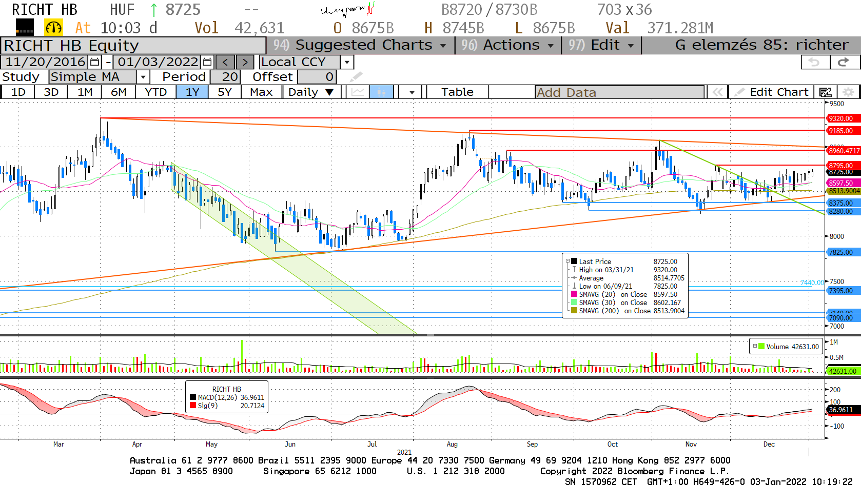Image resolution: width=861 pixels, height=504 pixels.
Task: Select the 1M range tab
Action: pos(85,92)
